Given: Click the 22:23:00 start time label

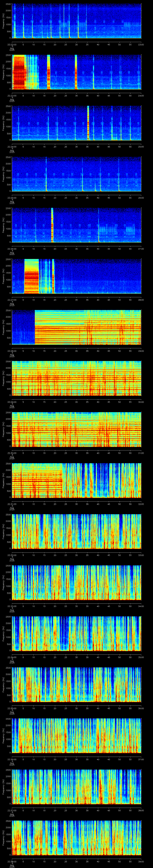Looking at the screenshot, I should click(12, 96).
